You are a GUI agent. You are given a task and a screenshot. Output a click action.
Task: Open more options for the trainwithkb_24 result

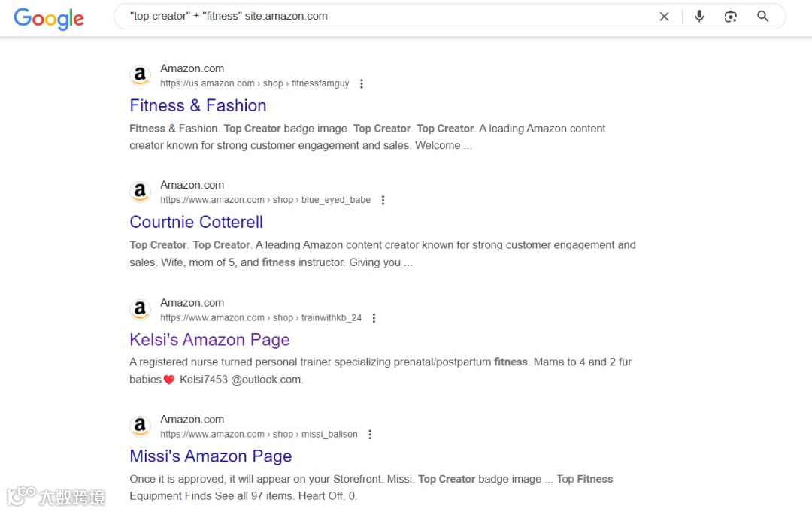(374, 318)
